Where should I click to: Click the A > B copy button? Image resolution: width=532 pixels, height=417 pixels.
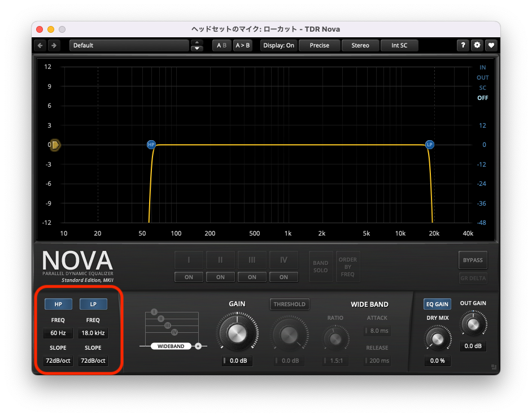click(x=243, y=45)
